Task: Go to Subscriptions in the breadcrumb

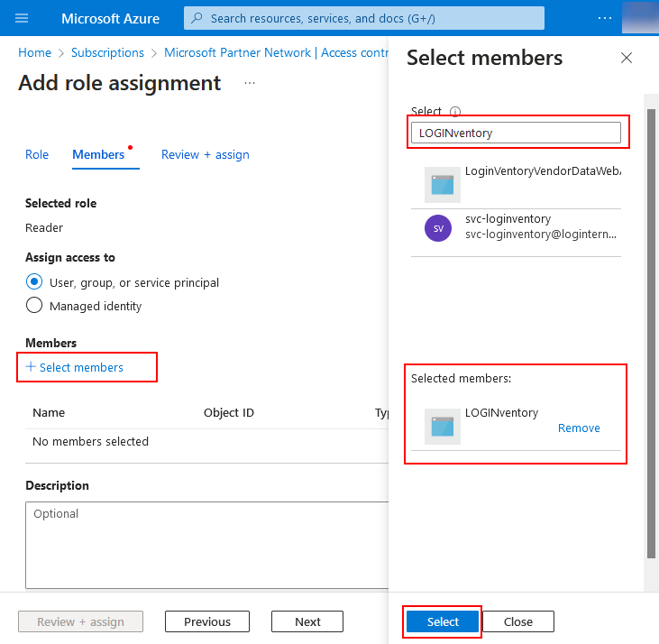Action: (107, 52)
